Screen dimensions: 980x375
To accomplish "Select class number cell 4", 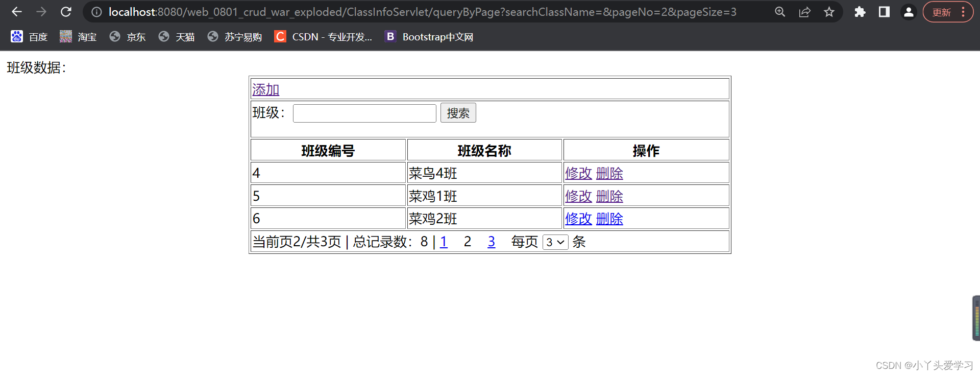I will pos(328,173).
